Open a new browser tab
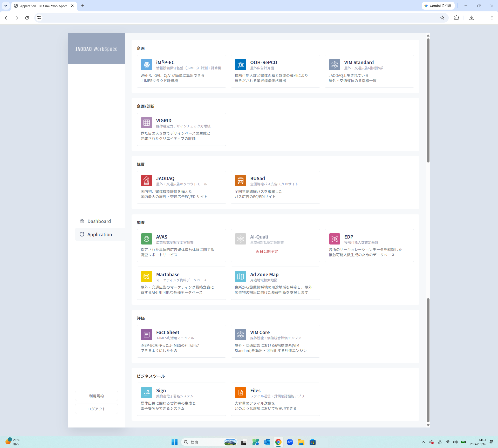Viewport: 498px width, 448px height. [83, 6]
